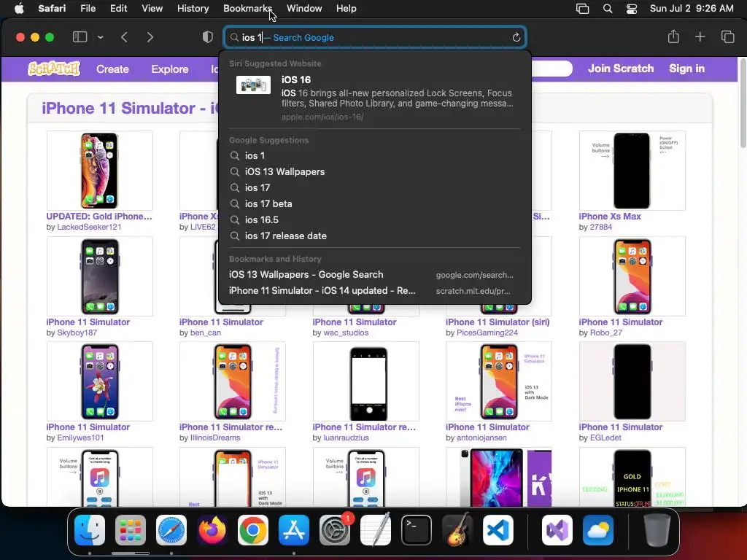Open Firefox from the dock
The image size is (747, 560).
(x=212, y=530)
